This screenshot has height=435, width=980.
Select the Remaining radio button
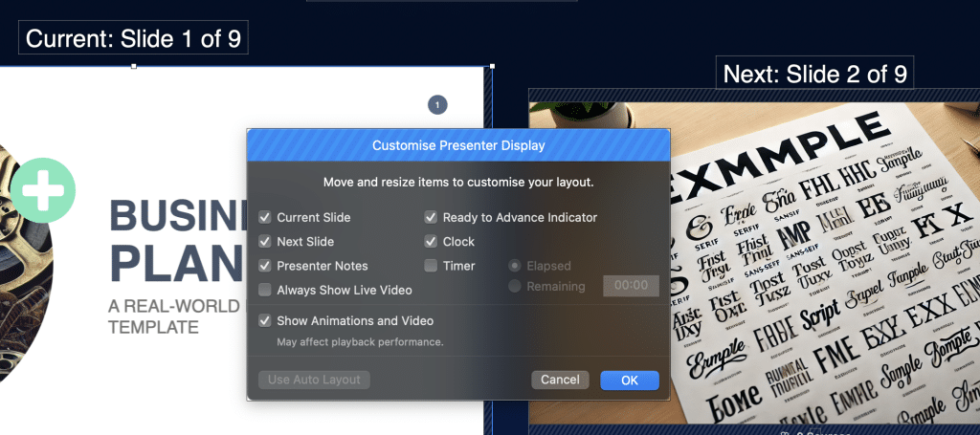[515, 287]
